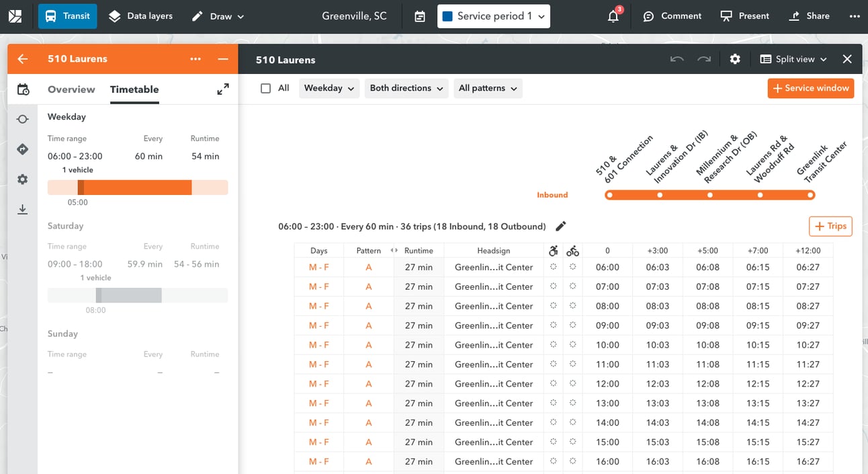
Task: Open the Weekday dropdown
Action: pos(329,88)
